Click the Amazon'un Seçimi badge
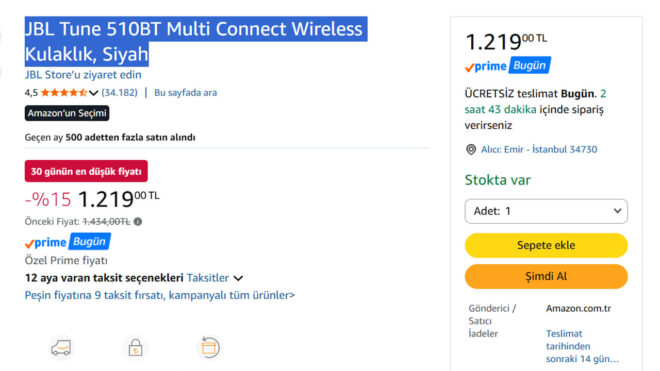 [67, 113]
